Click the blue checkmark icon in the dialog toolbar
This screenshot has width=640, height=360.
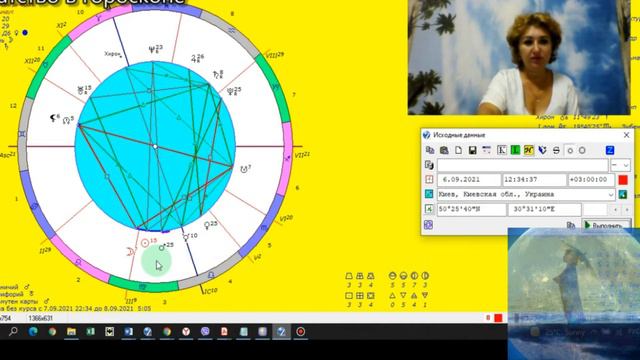point(542,150)
